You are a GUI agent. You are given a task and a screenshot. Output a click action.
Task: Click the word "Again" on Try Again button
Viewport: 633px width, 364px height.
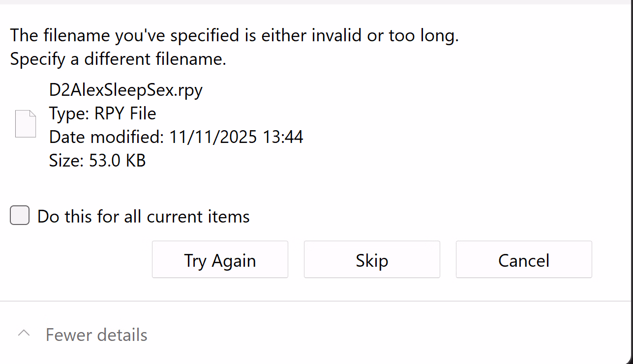point(234,260)
